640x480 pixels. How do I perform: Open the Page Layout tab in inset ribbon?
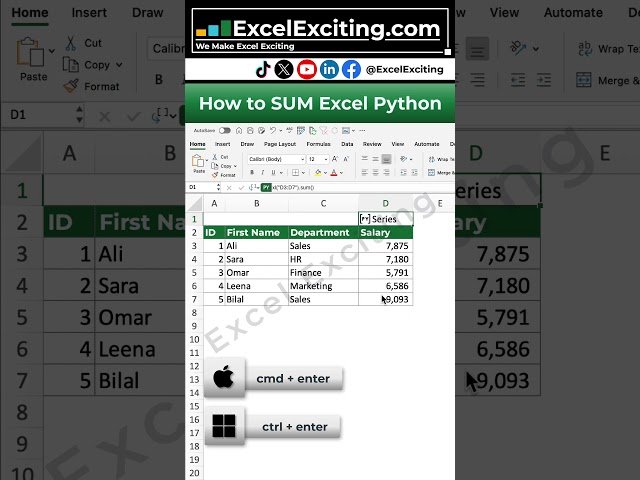[280, 144]
